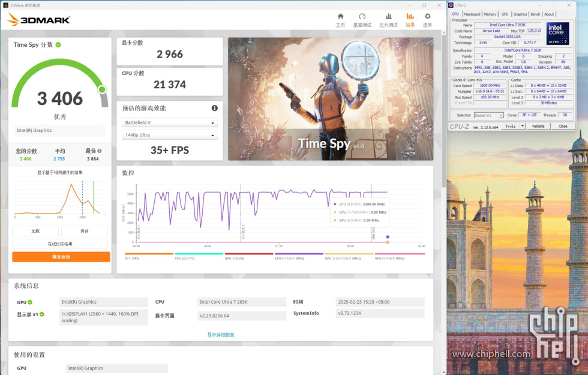This screenshot has height=375, width=588.
Task: Click the SystemInfo value v5.72.1234
Action: pyautogui.click(x=380, y=313)
